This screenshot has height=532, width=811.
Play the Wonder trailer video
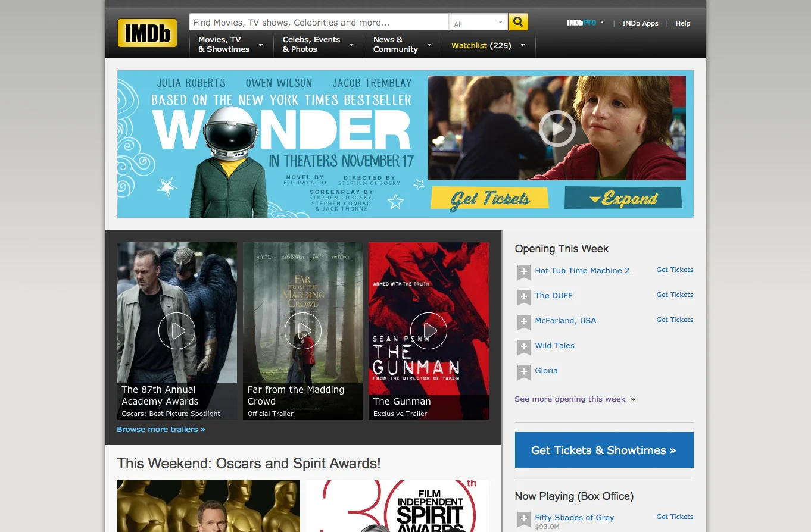557,129
